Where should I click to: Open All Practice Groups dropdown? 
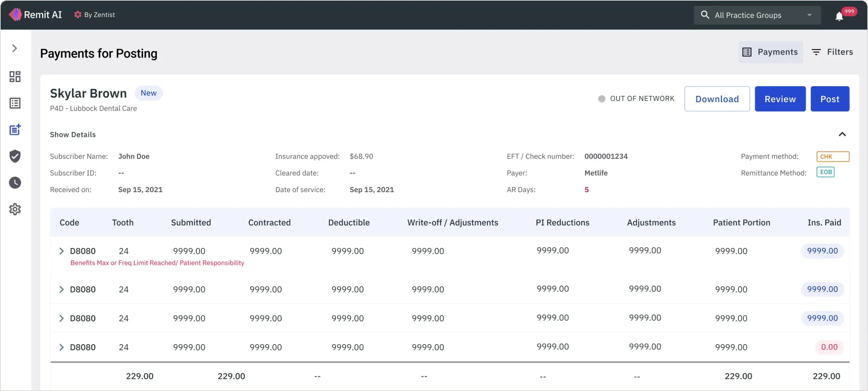[x=757, y=15]
